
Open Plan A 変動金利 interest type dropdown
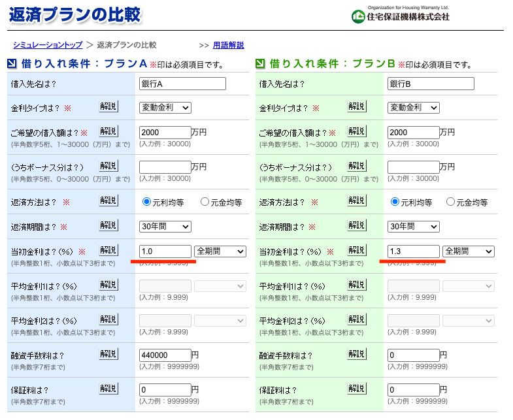pos(165,108)
